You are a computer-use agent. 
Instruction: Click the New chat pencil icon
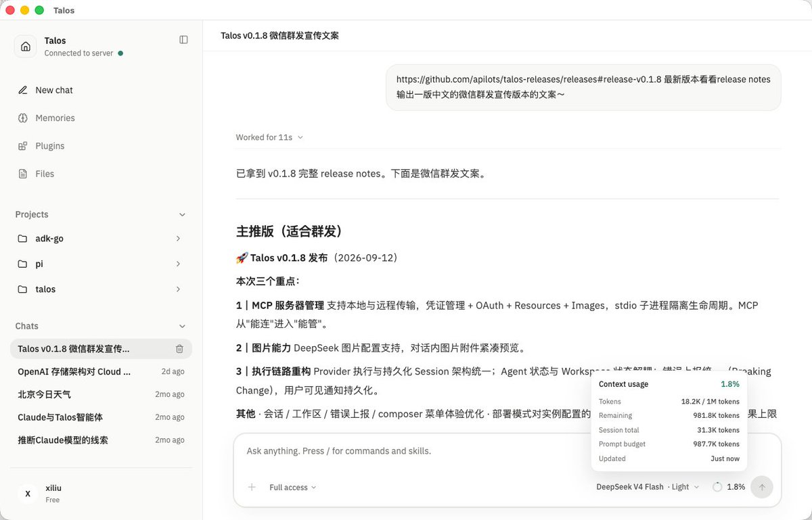coord(23,90)
